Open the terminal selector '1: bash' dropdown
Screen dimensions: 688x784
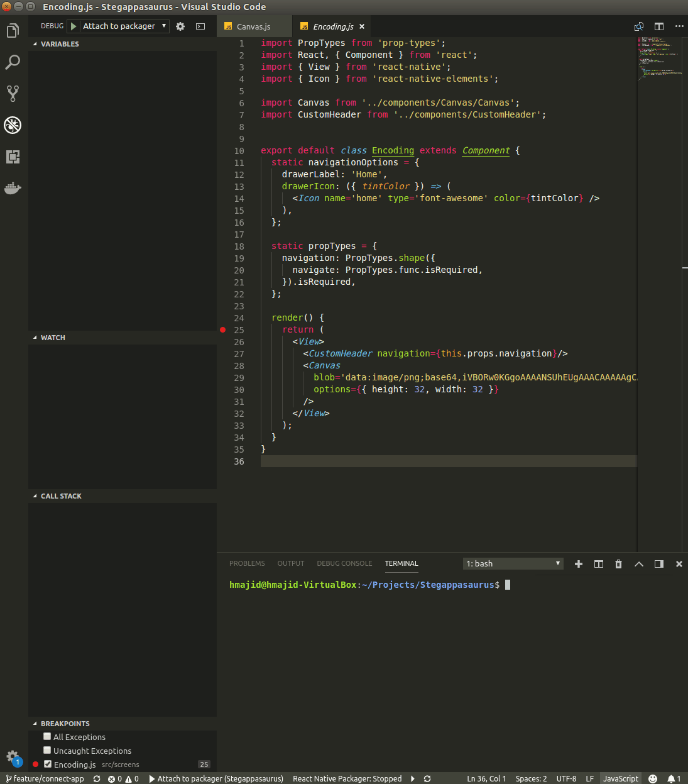click(x=513, y=563)
